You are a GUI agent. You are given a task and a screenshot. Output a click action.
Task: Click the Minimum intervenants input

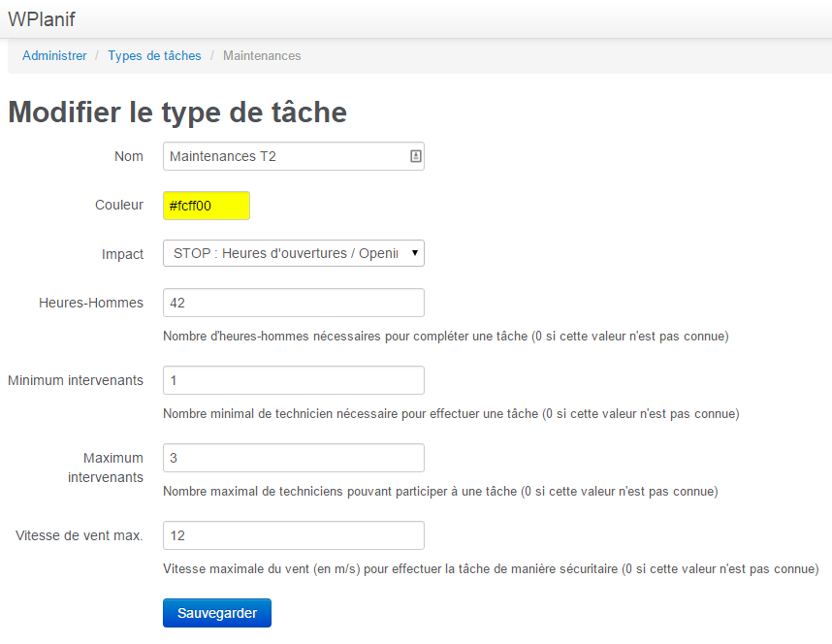point(293,379)
